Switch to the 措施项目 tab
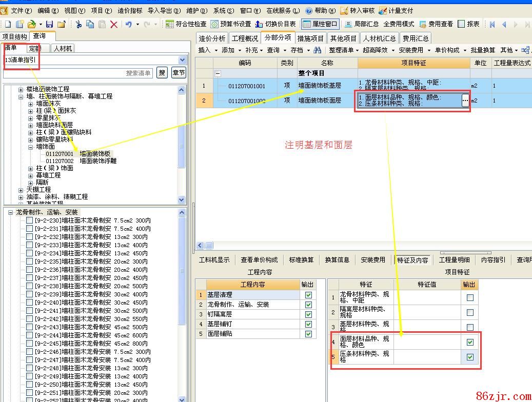 tap(310, 38)
